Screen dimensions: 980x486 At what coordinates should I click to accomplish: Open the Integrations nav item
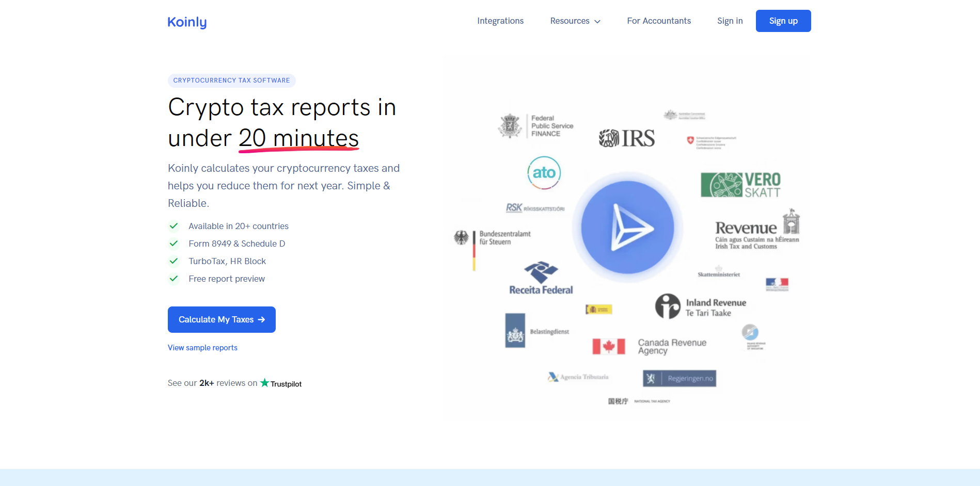tap(500, 21)
